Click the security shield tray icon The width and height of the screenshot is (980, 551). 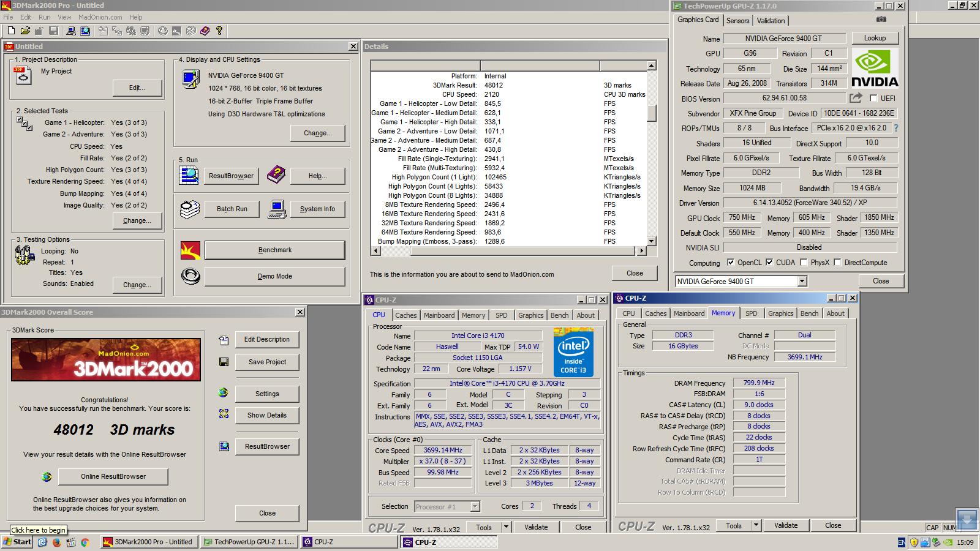pos(914,542)
